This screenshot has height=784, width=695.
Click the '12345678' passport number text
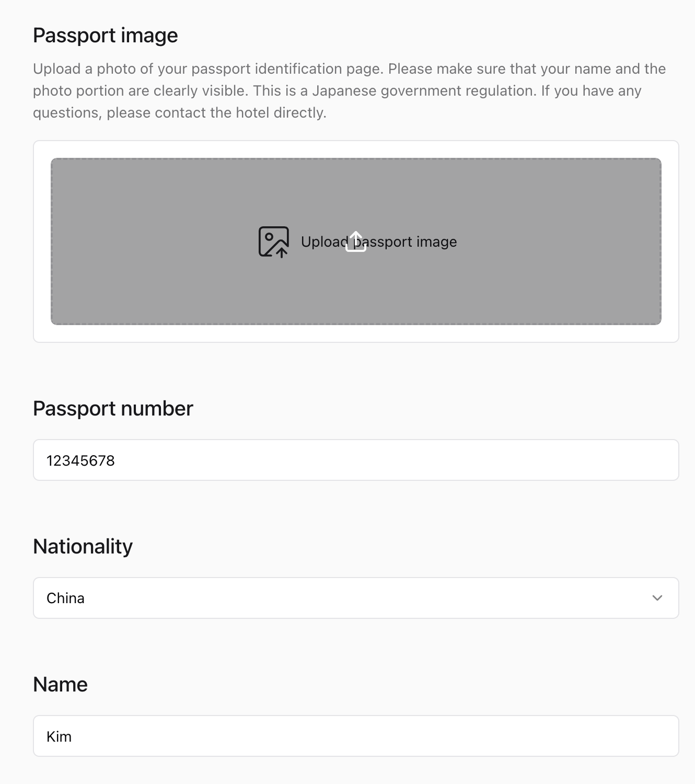pyautogui.click(x=80, y=460)
